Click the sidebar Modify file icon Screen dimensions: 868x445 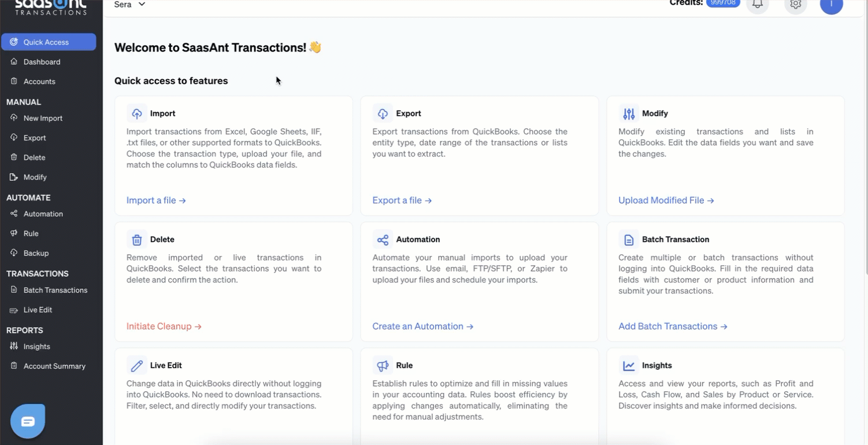point(14,177)
